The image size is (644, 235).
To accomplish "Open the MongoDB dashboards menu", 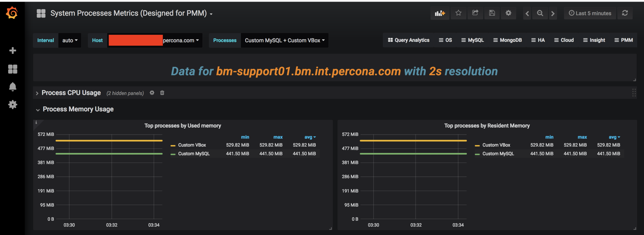I will pyautogui.click(x=507, y=40).
